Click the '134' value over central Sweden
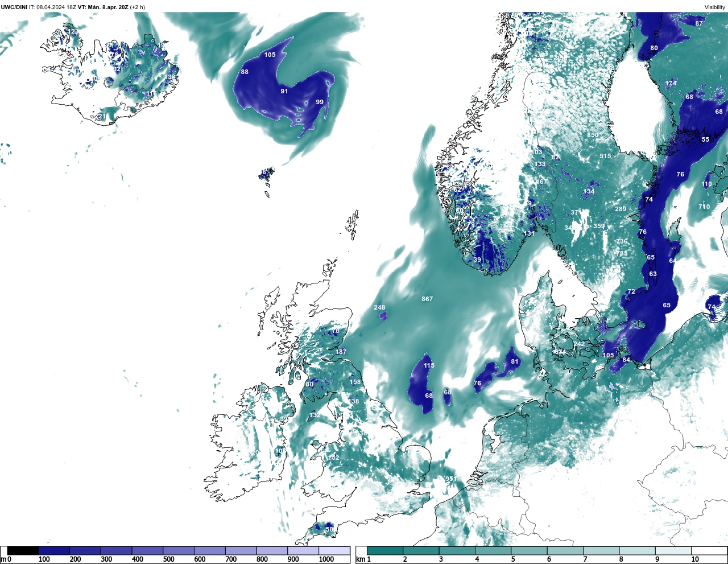This screenshot has height=564, width=728. pyautogui.click(x=589, y=192)
